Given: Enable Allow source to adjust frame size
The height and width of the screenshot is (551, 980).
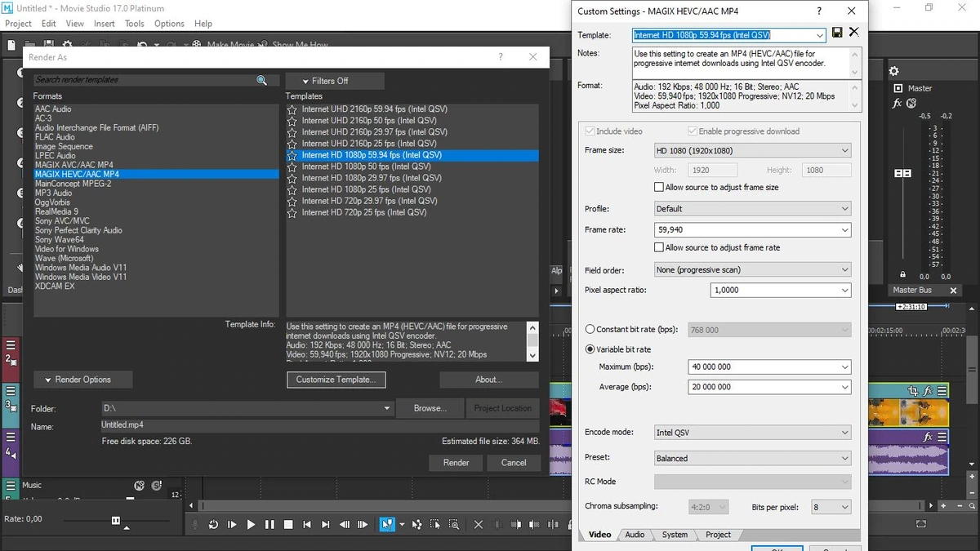Looking at the screenshot, I should click(x=659, y=187).
